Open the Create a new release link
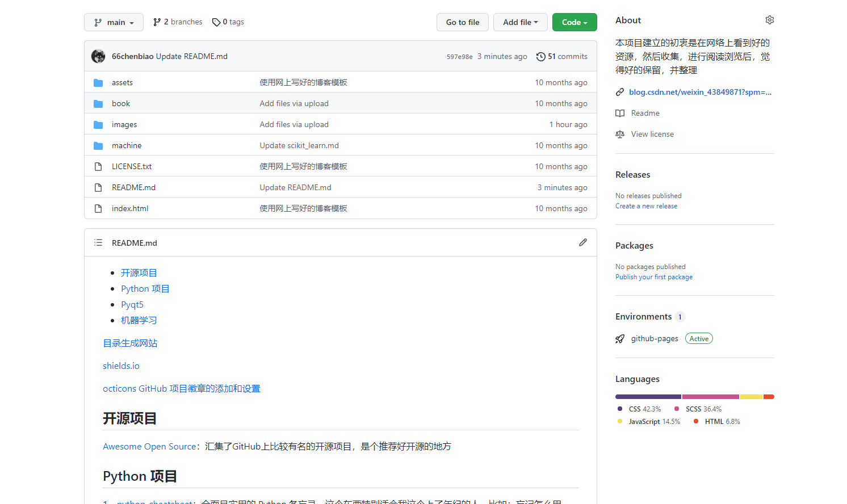 646,206
